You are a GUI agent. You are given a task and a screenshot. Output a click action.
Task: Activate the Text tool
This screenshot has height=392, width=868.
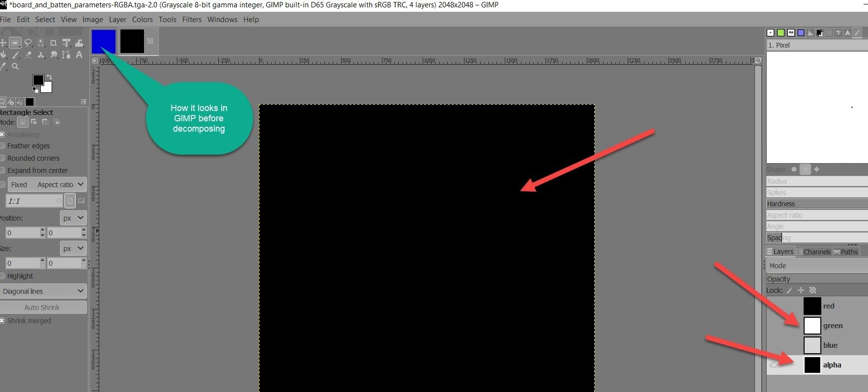point(79,55)
